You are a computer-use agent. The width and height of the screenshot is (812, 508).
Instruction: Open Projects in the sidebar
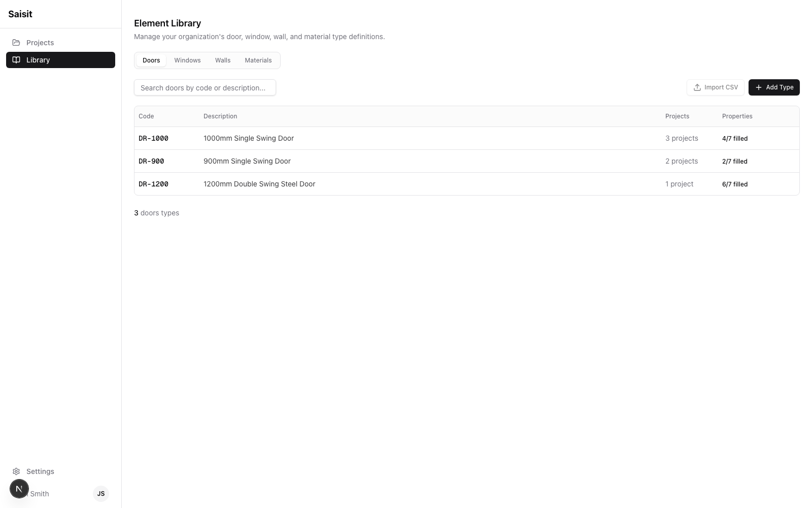60,43
